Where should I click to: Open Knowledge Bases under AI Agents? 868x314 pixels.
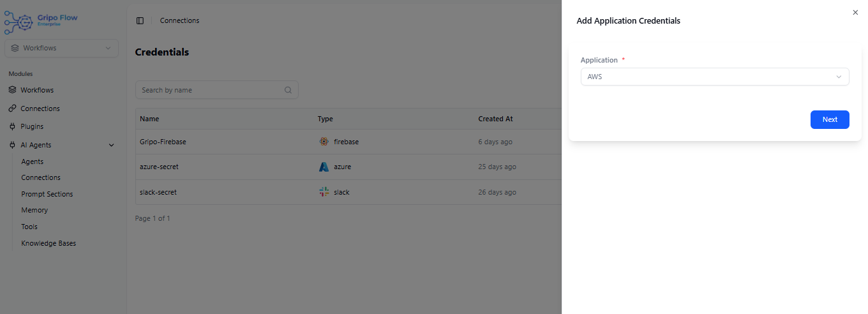click(x=49, y=243)
